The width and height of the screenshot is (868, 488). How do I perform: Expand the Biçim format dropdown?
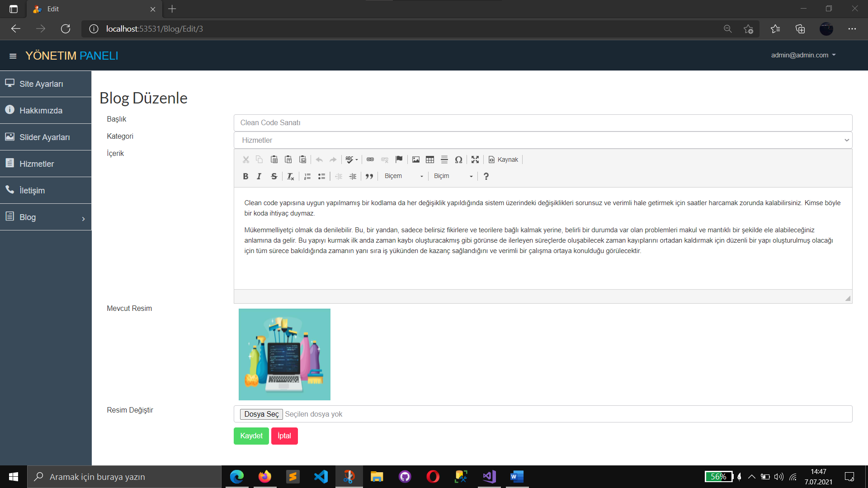tap(453, 176)
